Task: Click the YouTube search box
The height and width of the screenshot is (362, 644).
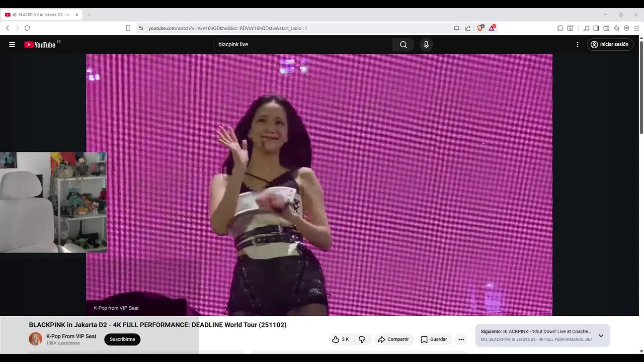Action: point(303,44)
